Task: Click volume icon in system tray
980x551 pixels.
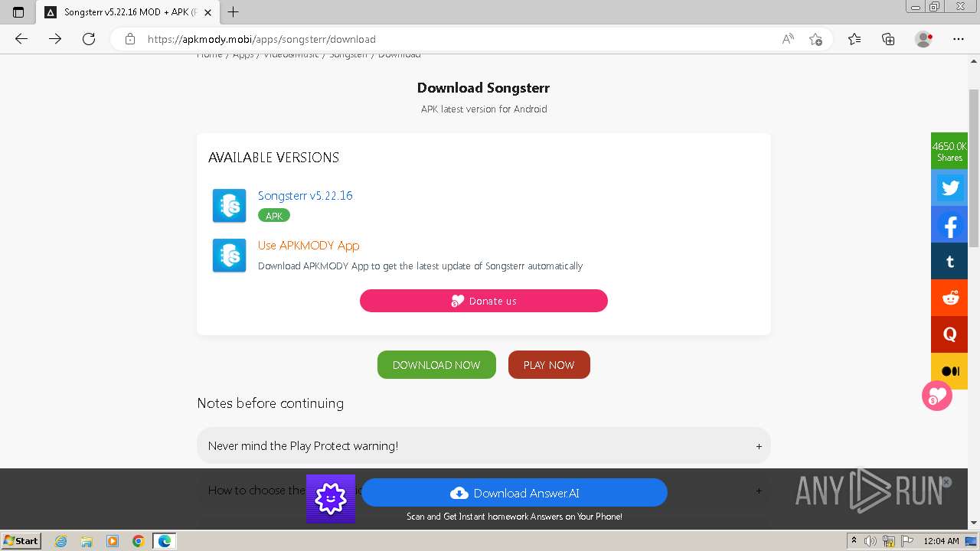Action: pyautogui.click(x=870, y=541)
